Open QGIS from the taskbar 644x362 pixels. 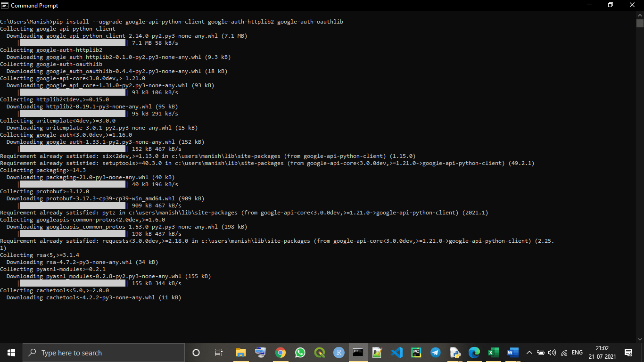pyautogui.click(x=319, y=352)
